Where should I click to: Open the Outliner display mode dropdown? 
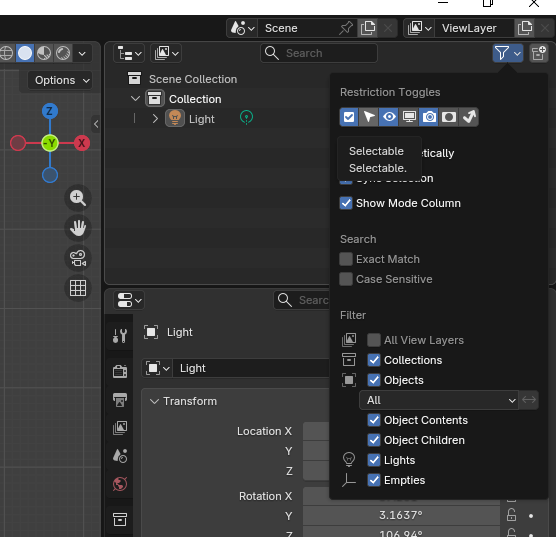(x=166, y=53)
